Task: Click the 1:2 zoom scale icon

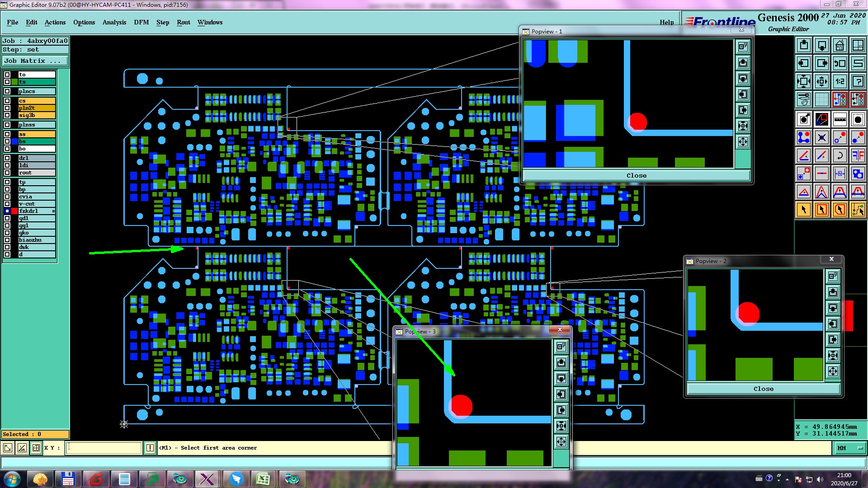Action: [x=840, y=81]
